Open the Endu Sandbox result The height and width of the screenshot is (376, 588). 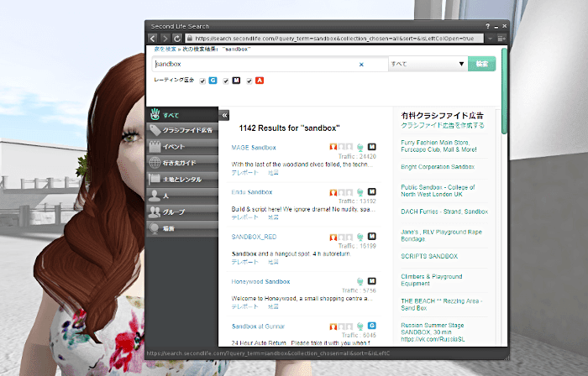click(252, 192)
